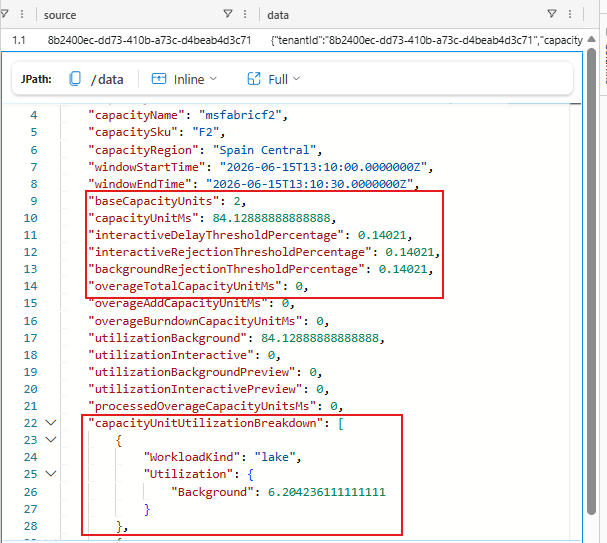Select row number 1.1
The width and height of the screenshot is (607, 543).
click(19, 40)
